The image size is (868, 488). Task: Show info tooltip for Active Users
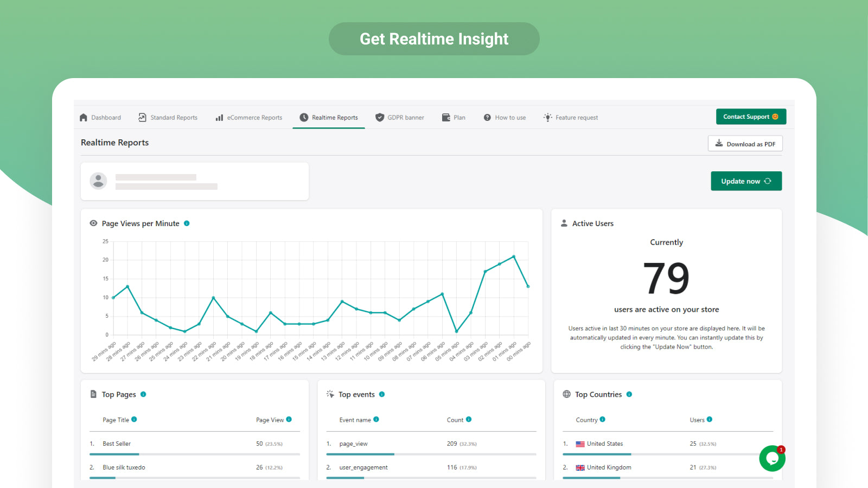(564, 223)
